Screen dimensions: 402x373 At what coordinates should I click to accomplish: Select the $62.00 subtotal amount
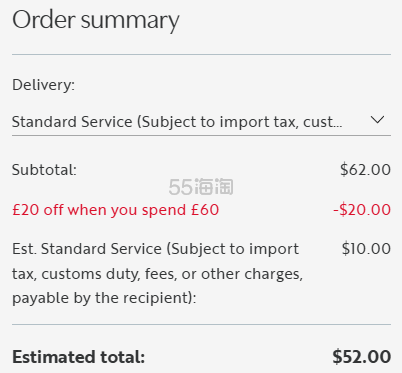(x=365, y=170)
